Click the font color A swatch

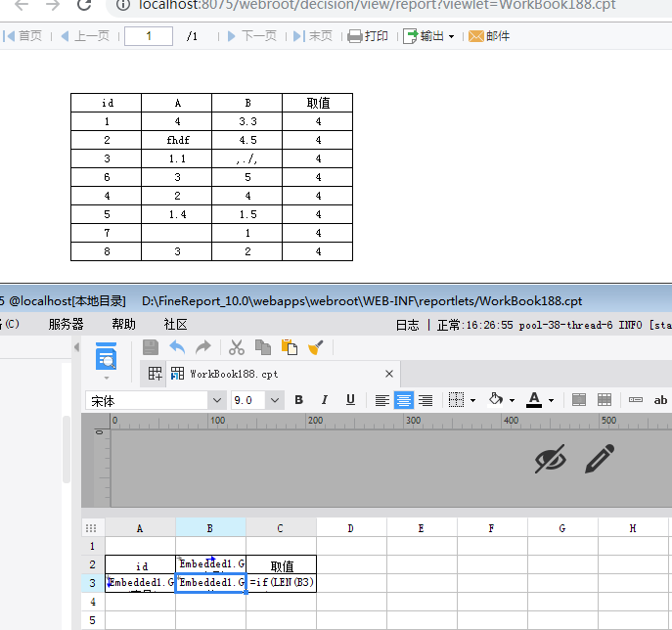point(534,400)
